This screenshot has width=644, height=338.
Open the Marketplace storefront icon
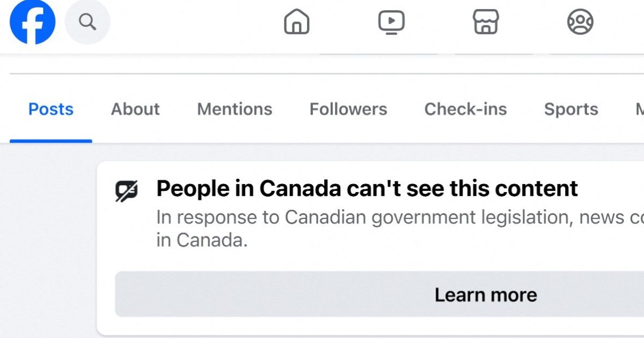pyautogui.click(x=486, y=22)
